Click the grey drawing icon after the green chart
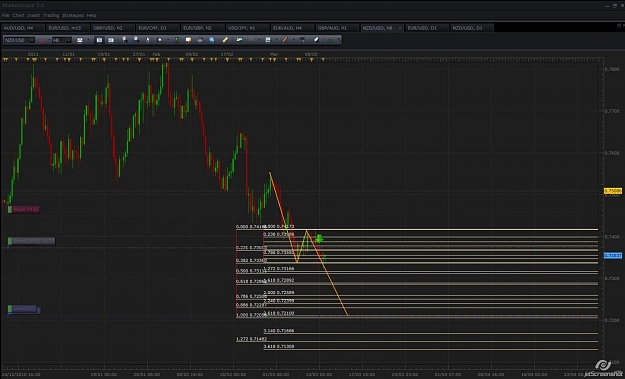 [251, 40]
